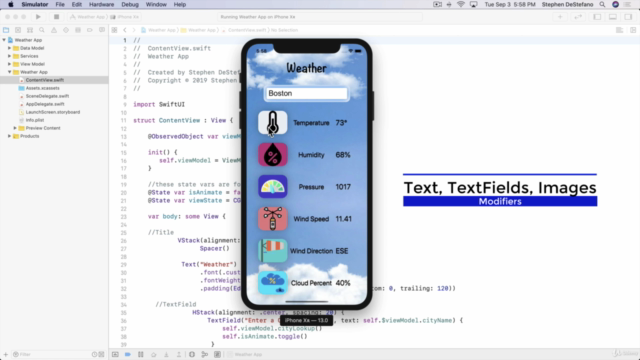Tap the Cloud Percent cloud icon
640x360 pixels.
(x=273, y=283)
